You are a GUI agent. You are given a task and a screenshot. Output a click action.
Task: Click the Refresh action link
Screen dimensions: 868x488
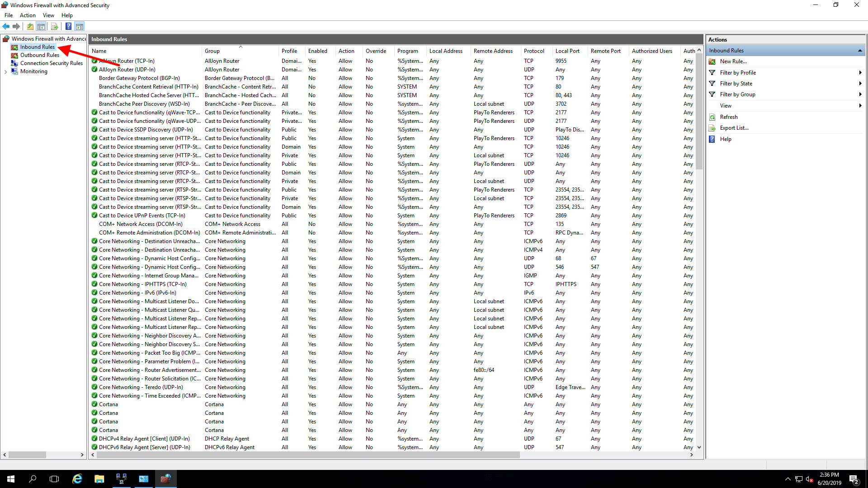coord(729,117)
